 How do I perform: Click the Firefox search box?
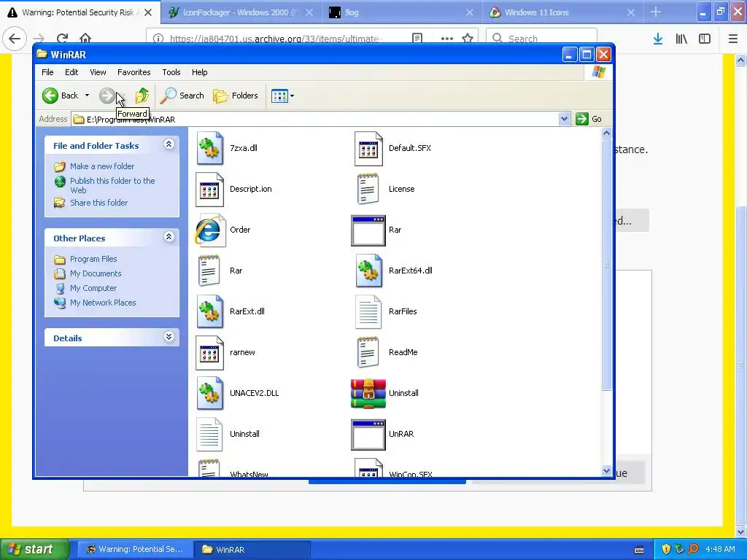[x=541, y=38]
